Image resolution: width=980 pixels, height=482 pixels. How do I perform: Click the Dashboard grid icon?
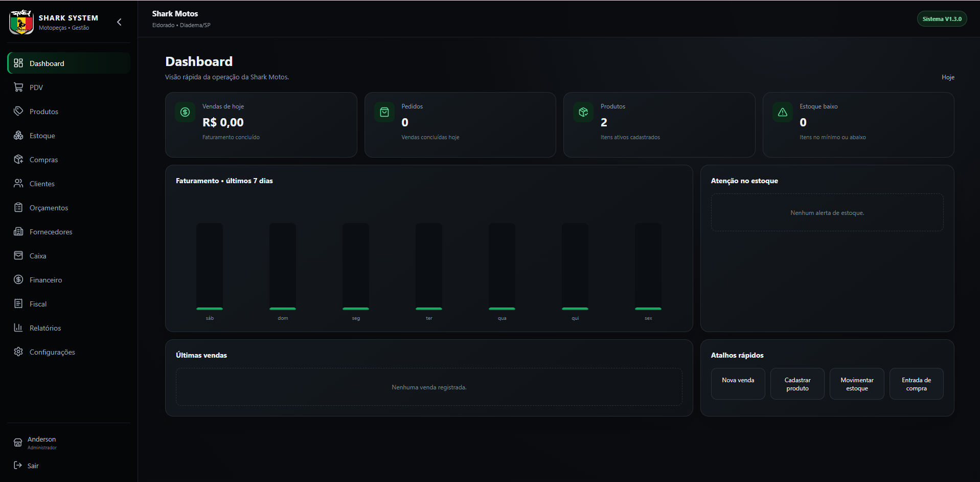(18, 63)
